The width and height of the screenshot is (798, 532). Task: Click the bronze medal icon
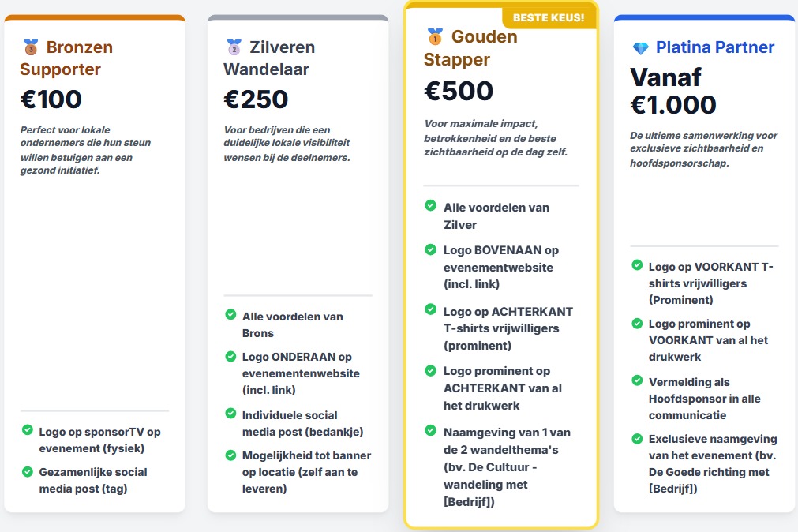[31, 47]
